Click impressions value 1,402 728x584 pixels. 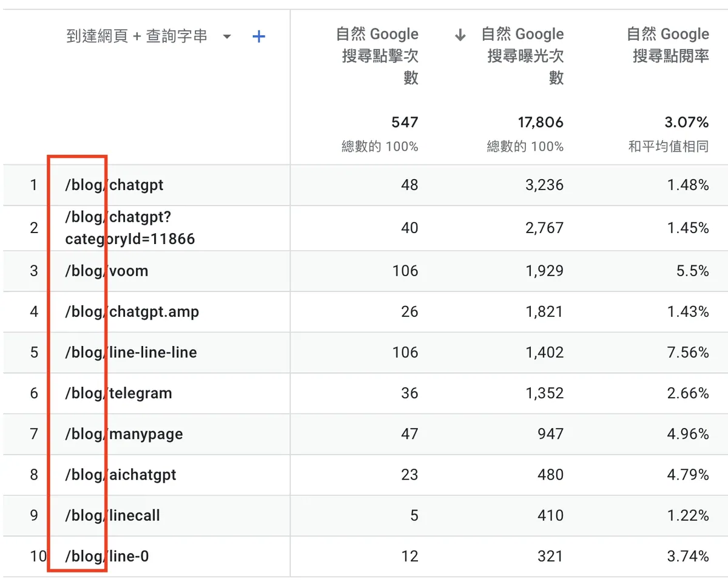[545, 353]
